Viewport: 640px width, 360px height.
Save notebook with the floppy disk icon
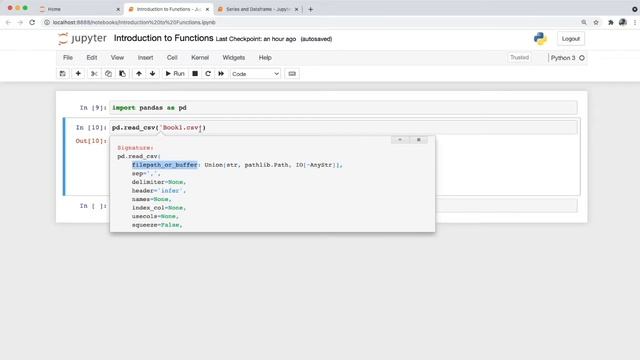point(62,73)
